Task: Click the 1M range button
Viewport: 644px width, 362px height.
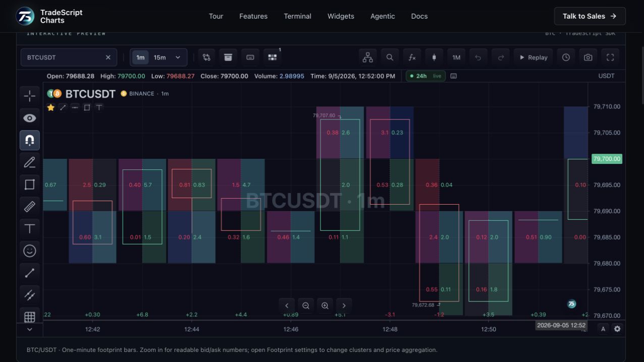Action: pyautogui.click(x=456, y=57)
